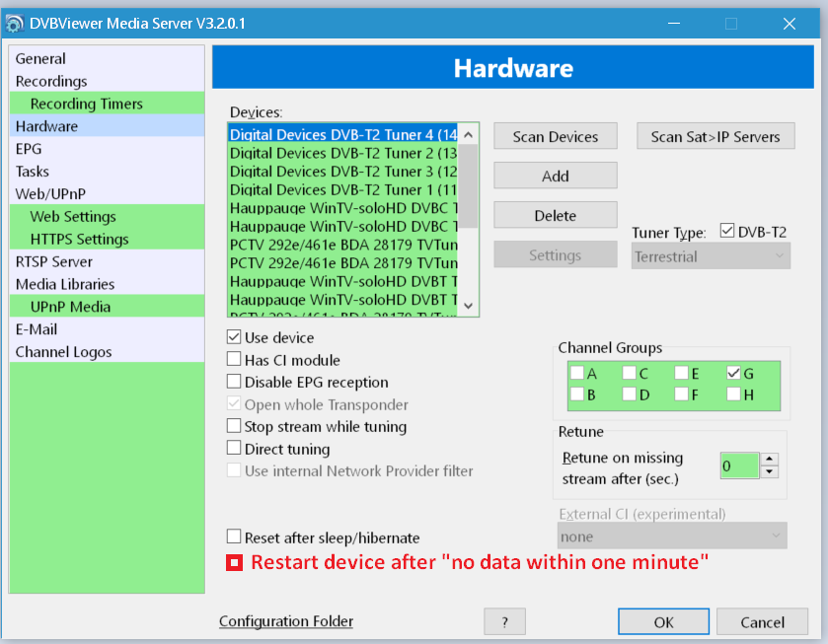The image size is (828, 644).
Task: Toggle the DVB-T2 checkbox
Action: [728, 232]
